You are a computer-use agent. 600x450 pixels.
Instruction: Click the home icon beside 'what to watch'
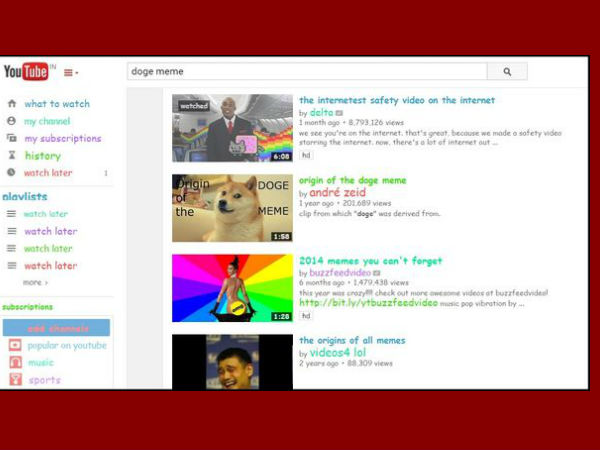(x=12, y=103)
